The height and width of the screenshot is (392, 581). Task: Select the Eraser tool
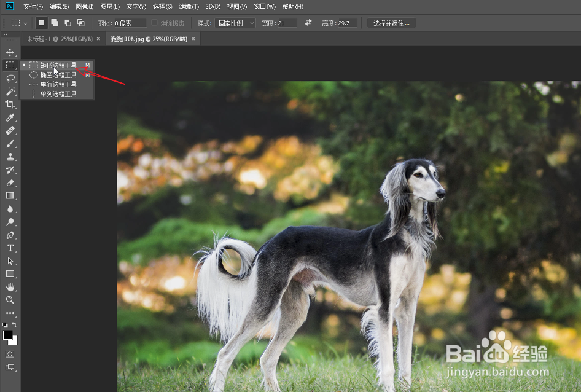10,183
